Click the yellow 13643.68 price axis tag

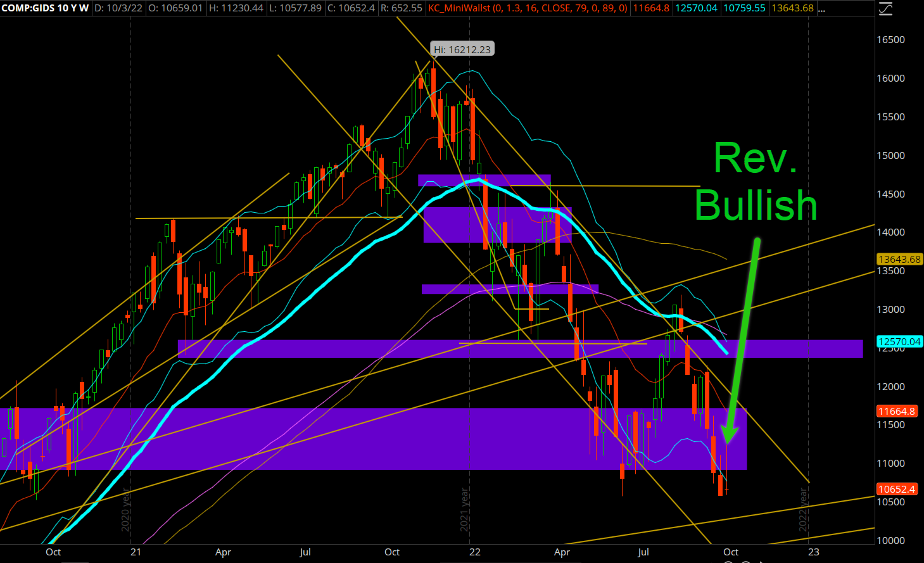(x=899, y=260)
